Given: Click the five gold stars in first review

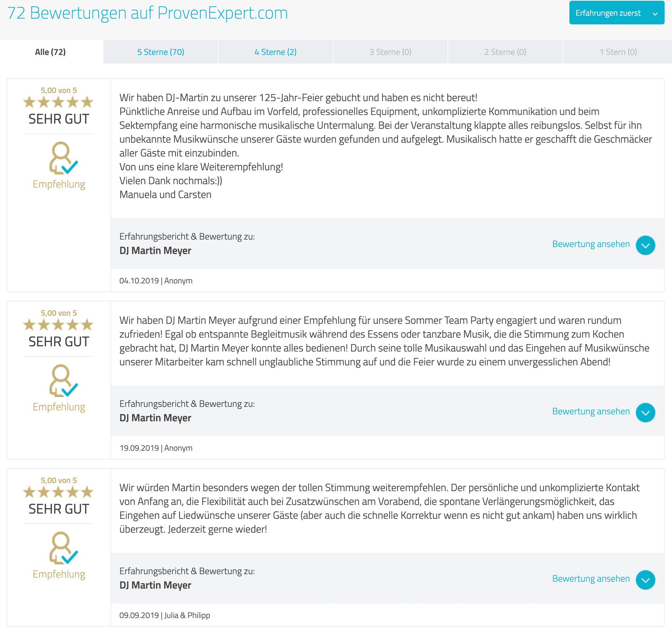Looking at the screenshot, I should (x=58, y=102).
